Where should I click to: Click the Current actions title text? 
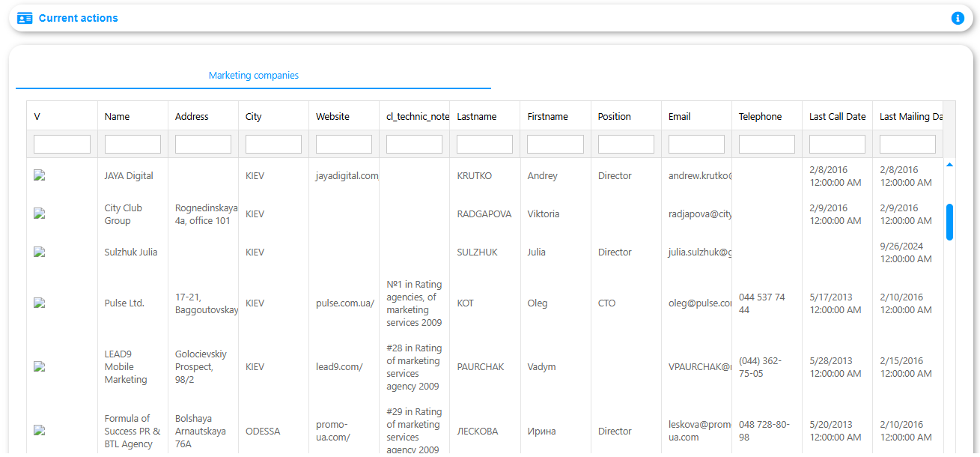point(79,18)
